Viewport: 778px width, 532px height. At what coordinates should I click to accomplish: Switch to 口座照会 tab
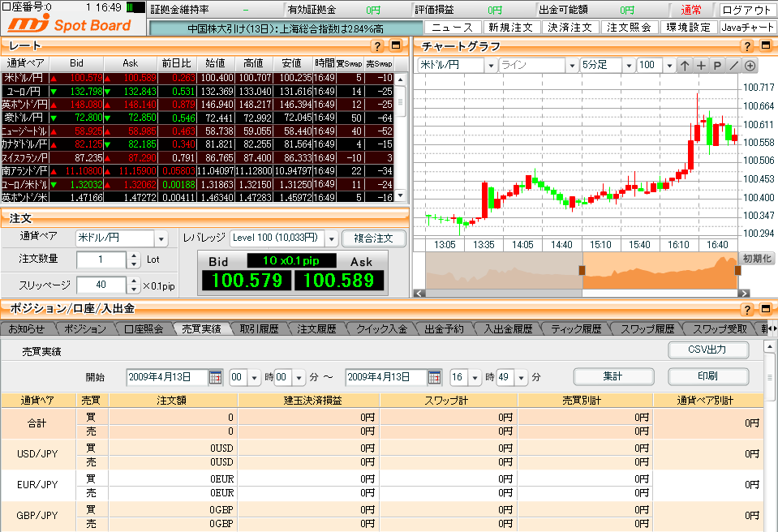[144, 328]
